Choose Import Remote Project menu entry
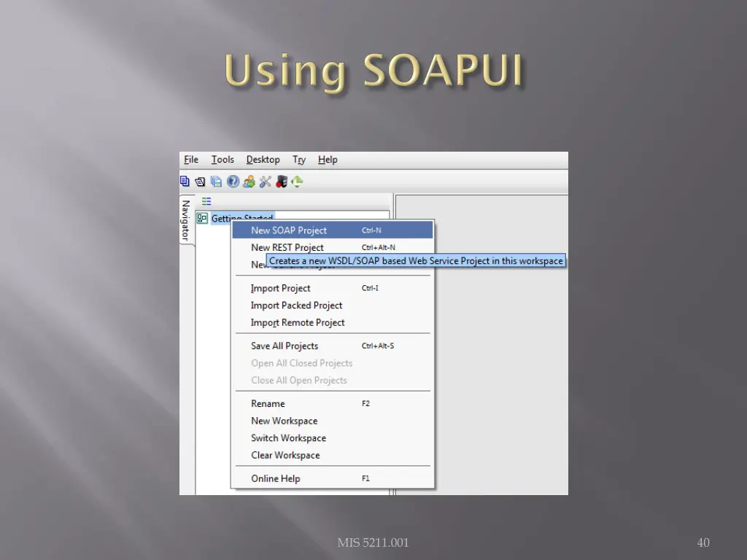Image resolution: width=747 pixels, height=560 pixels. [x=333, y=322]
